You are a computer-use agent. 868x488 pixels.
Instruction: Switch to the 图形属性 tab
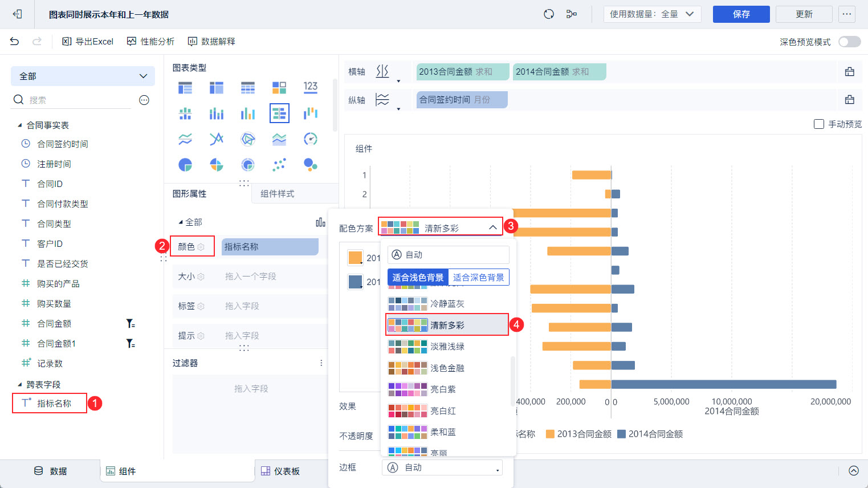(190, 194)
